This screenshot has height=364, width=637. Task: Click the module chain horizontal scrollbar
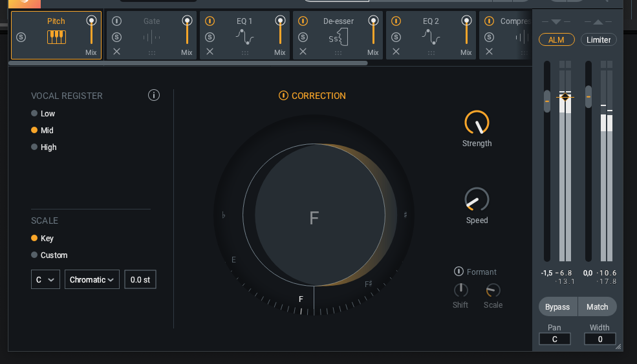click(188, 63)
